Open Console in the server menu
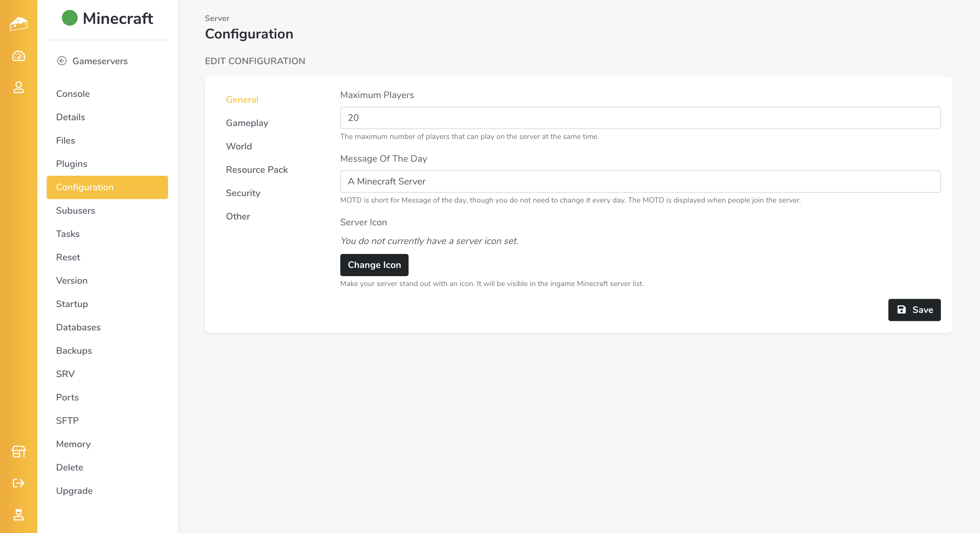980x533 pixels. [73, 94]
